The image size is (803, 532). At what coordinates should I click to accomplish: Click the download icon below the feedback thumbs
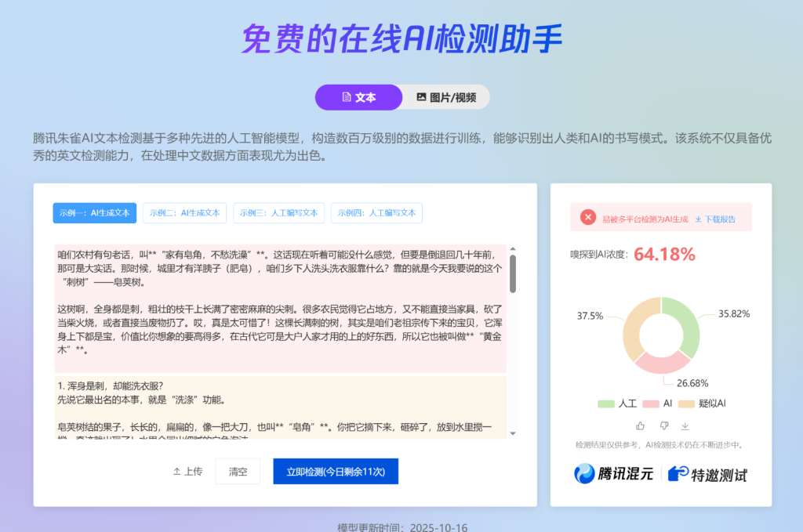click(x=685, y=426)
